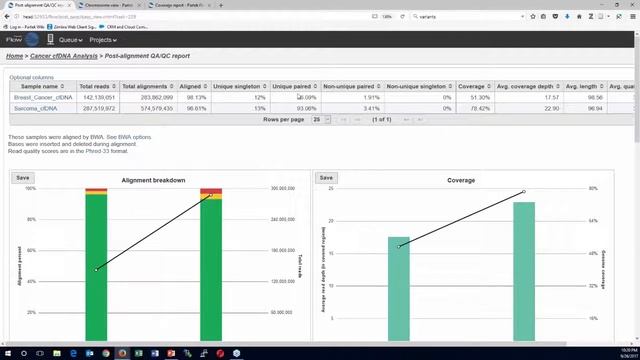
Task: Open Cancer cfDNA Analysis breadcrumb link
Action: tap(64, 56)
